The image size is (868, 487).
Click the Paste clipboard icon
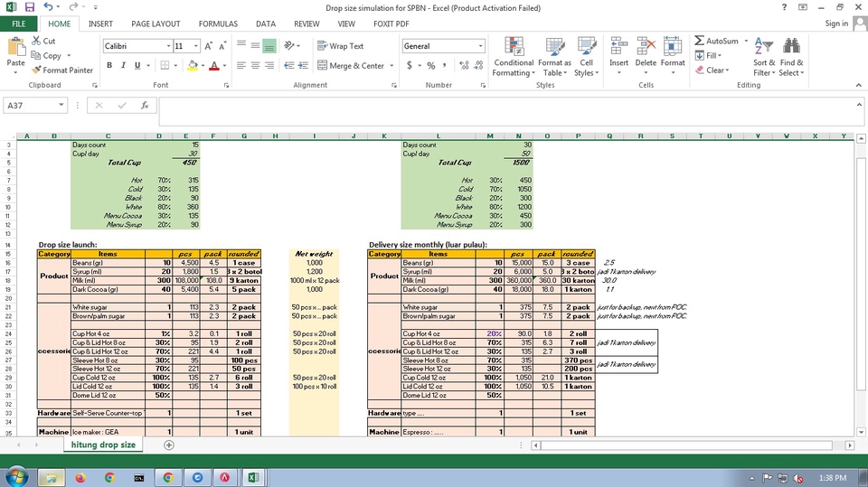(15, 46)
